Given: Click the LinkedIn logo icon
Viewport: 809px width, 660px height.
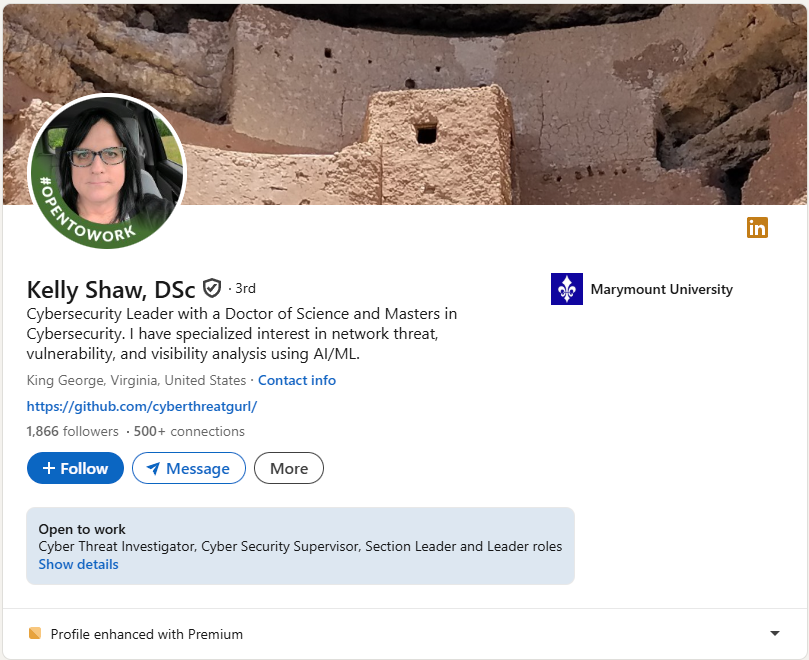Looking at the screenshot, I should tap(757, 228).
